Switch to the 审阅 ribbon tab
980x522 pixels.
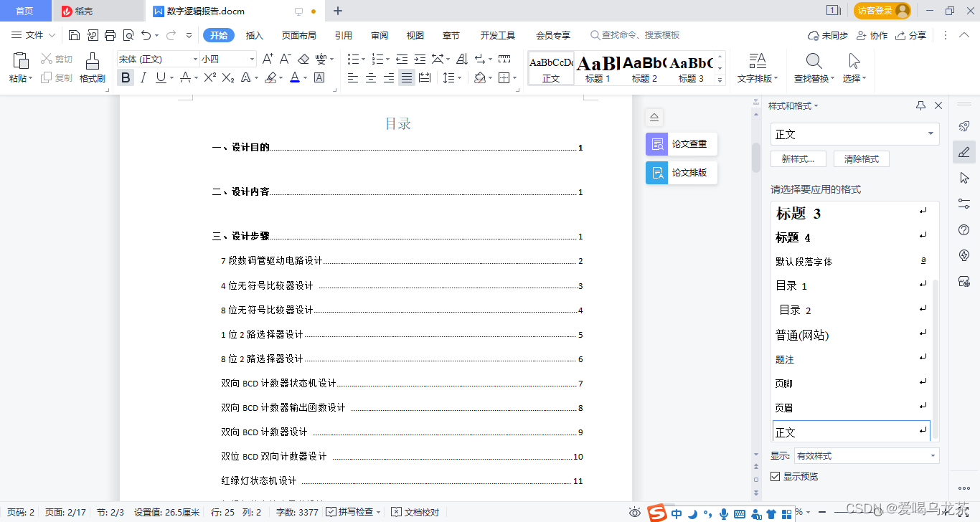(380, 35)
